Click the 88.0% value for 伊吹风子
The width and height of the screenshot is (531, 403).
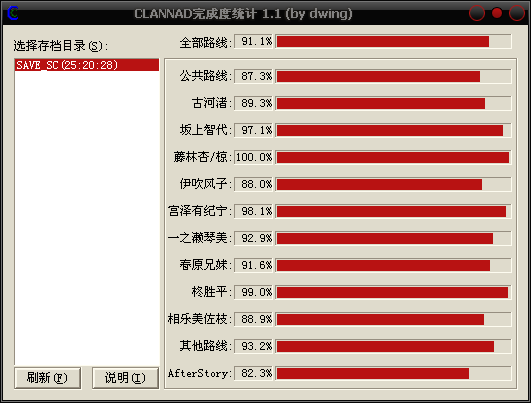click(254, 184)
